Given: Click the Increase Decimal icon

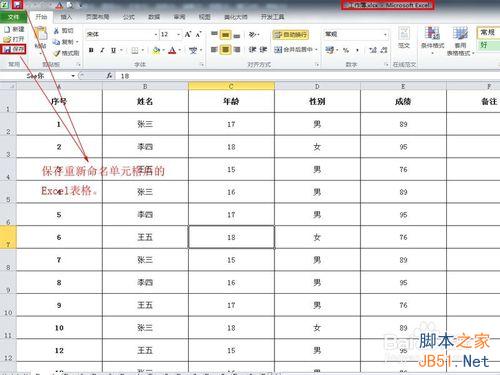Looking at the screenshot, I should (373, 50).
